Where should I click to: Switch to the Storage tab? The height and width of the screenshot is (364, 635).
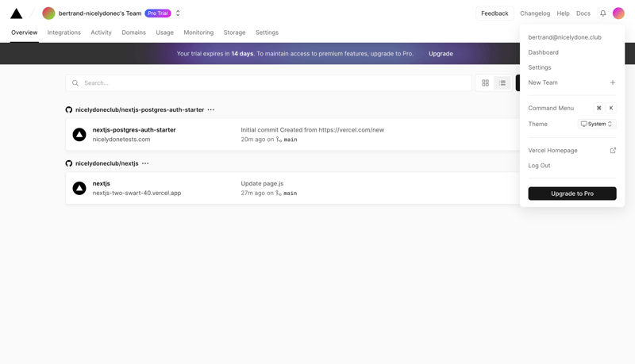(x=234, y=33)
